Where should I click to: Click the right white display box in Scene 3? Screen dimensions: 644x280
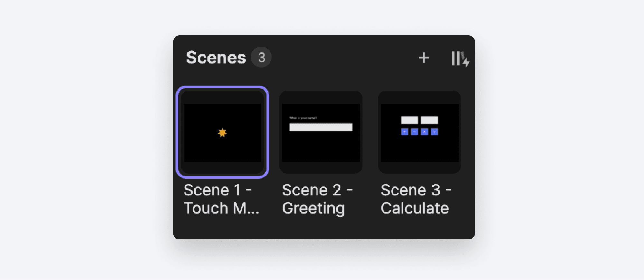(429, 120)
